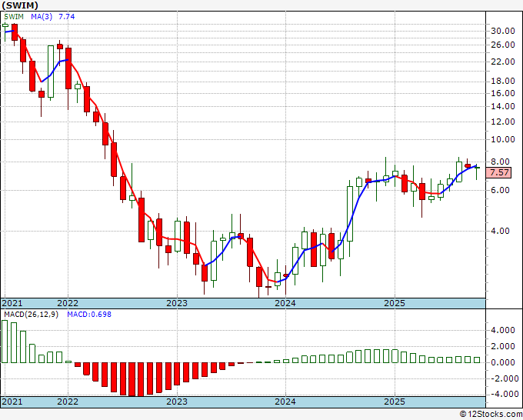Click 2025 on the MACD pane time axis
This screenshot has width=523, height=420.
[395, 402]
